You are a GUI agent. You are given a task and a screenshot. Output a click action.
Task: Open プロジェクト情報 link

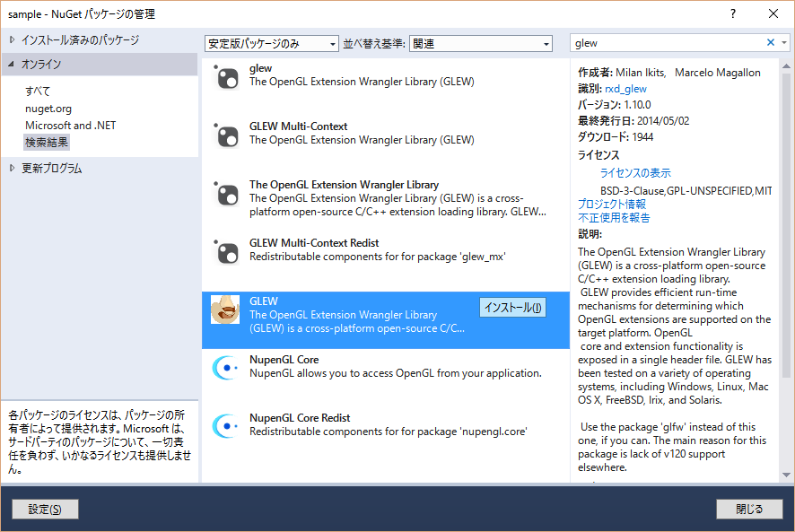612,204
